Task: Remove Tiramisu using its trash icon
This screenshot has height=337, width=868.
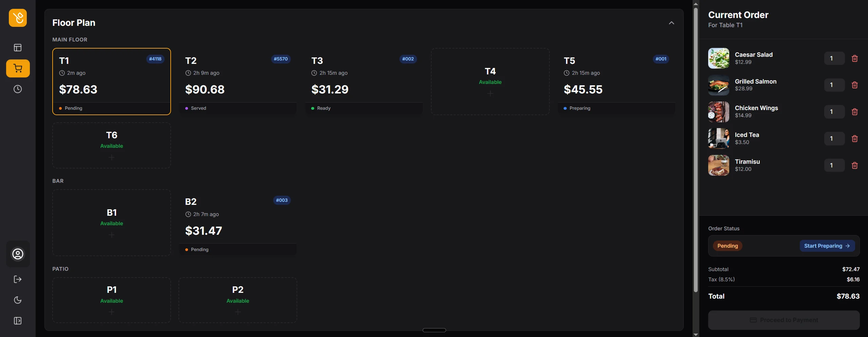Action: coord(854,165)
